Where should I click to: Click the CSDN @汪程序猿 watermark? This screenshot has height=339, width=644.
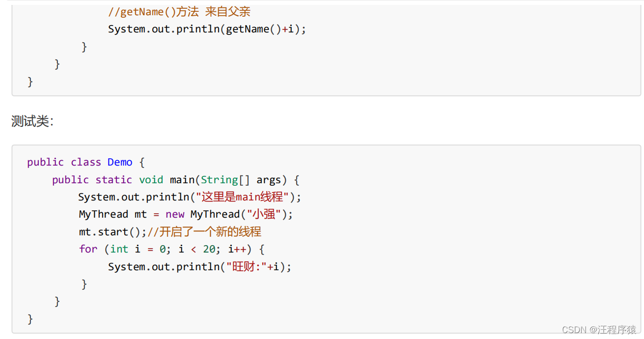pyautogui.click(x=599, y=329)
